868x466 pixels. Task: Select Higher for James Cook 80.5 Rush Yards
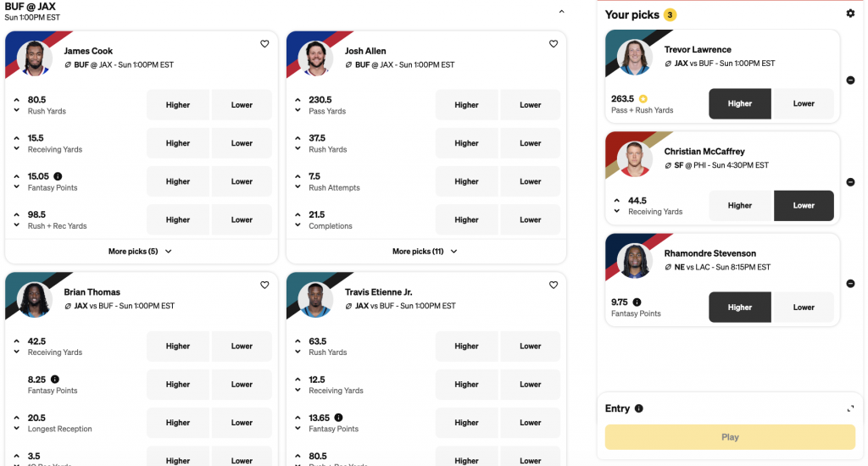point(178,105)
